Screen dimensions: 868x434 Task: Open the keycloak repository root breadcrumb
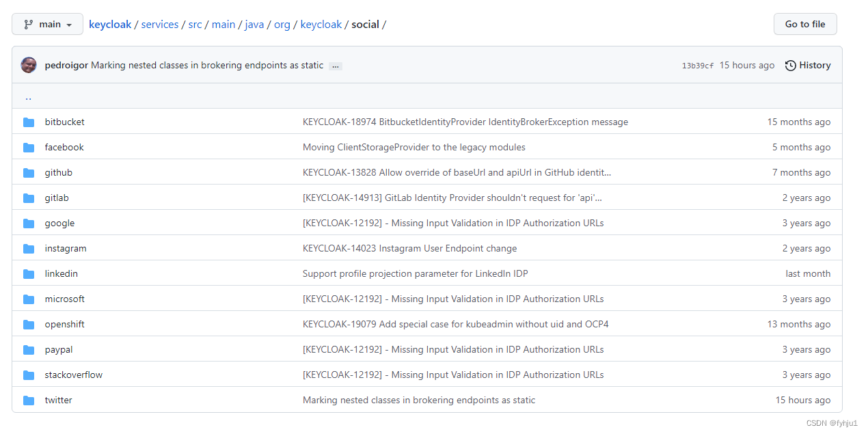pyautogui.click(x=110, y=24)
